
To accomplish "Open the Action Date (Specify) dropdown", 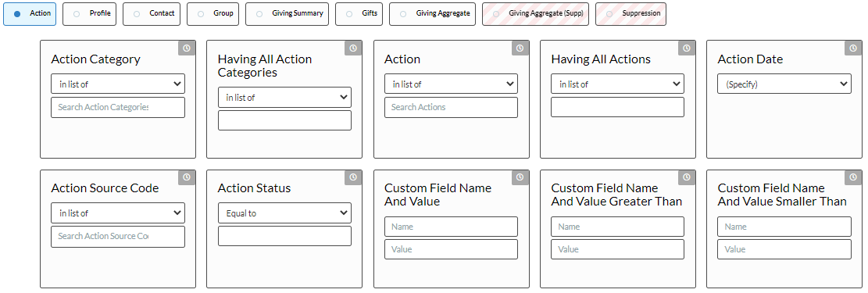I will coord(784,84).
